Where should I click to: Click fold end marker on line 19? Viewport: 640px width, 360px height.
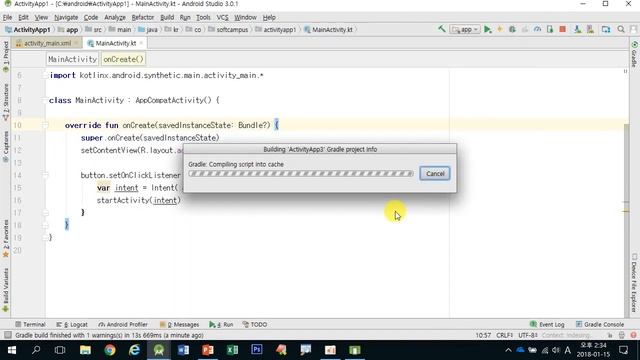pos(45,238)
